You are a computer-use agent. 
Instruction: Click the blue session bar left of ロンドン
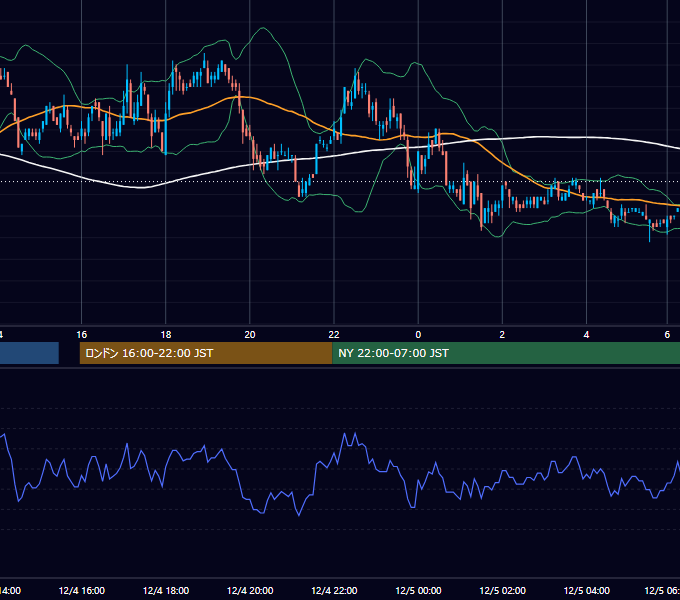[x=29, y=353]
